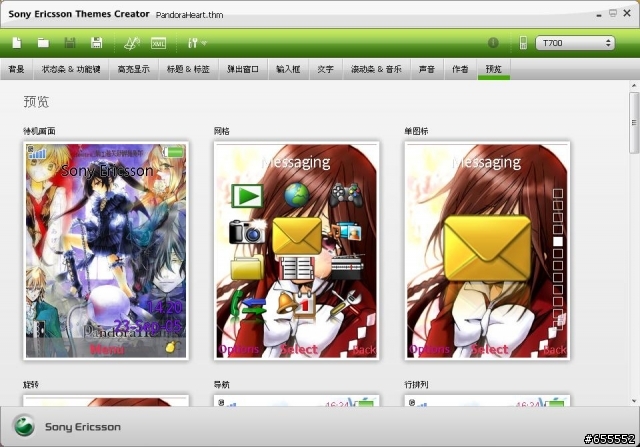The height and width of the screenshot is (447, 640).
Task: Click the vertical scrollbar thumb
Action: [x=634, y=122]
